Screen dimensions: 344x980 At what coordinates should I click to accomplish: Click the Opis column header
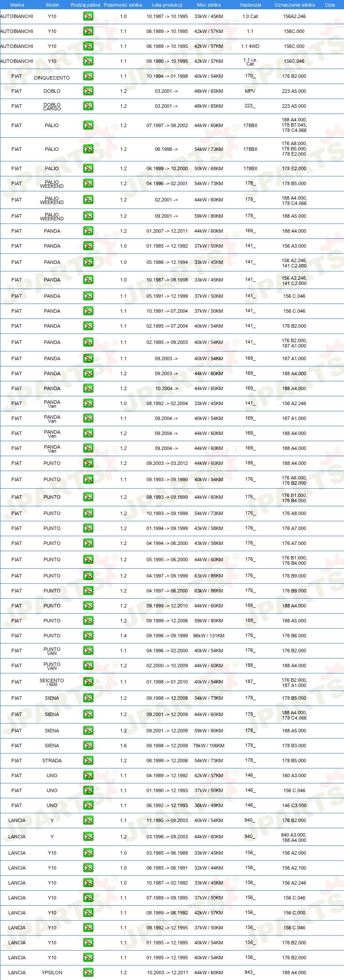tap(330, 5)
